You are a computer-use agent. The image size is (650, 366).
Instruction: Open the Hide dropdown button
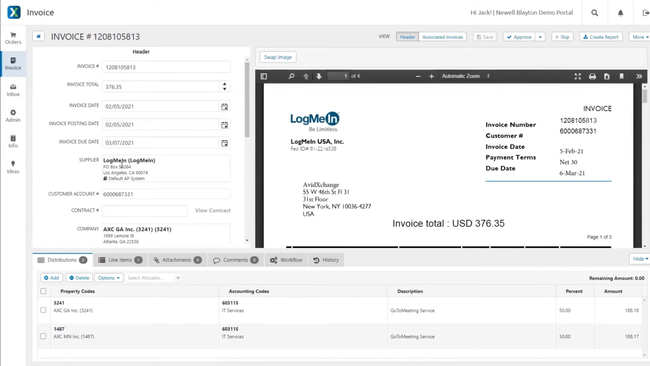[x=640, y=259]
